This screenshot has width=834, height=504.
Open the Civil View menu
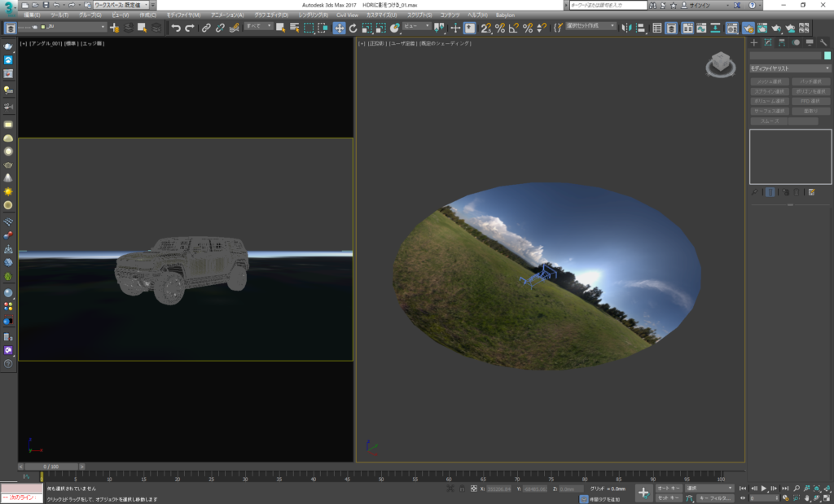pos(347,15)
